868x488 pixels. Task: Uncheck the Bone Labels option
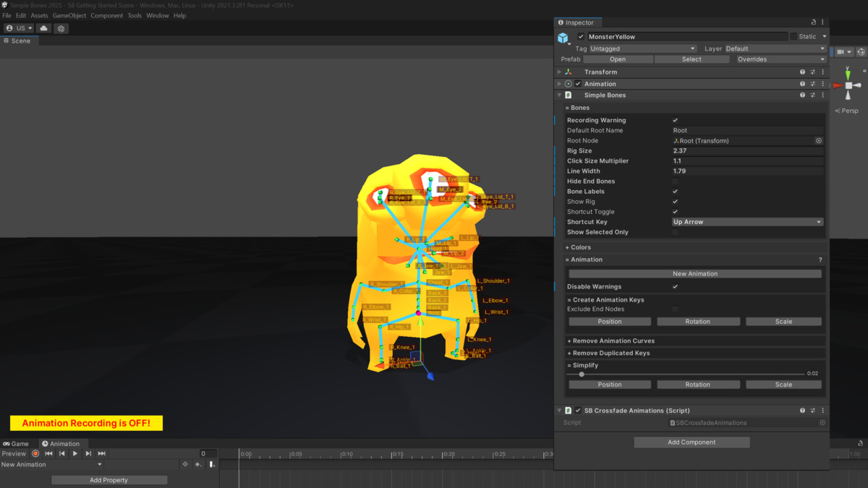675,191
